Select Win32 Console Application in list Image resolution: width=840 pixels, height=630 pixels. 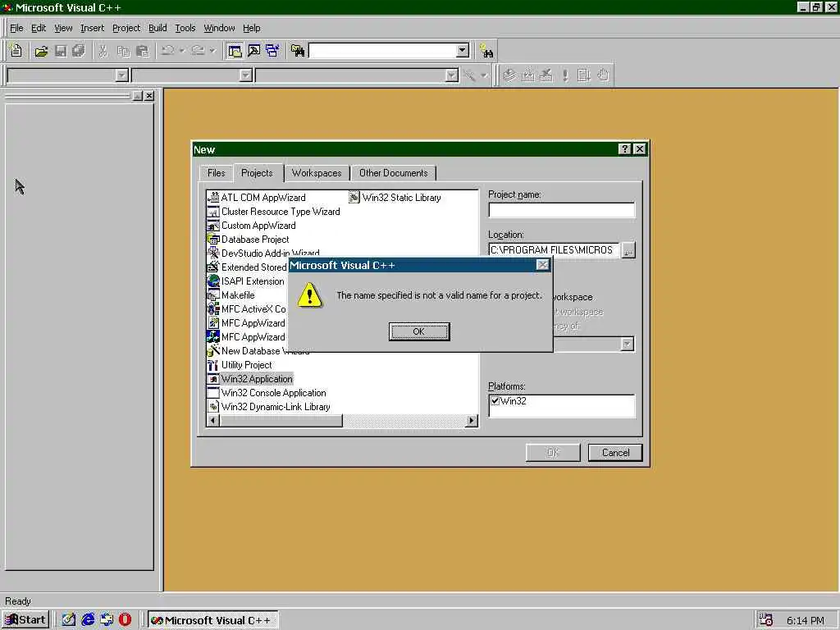tap(273, 393)
